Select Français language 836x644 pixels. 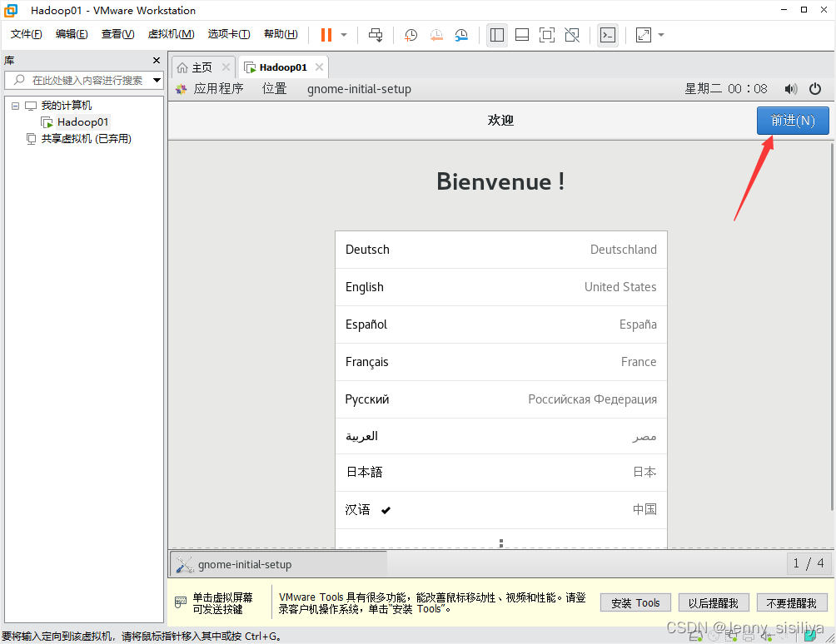[x=501, y=362]
